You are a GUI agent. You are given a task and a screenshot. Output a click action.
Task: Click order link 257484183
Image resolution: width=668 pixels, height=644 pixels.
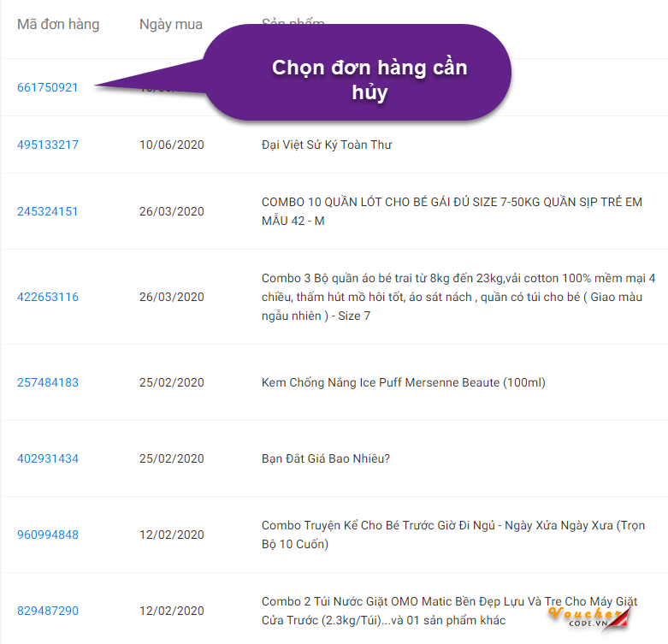click(x=48, y=382)
